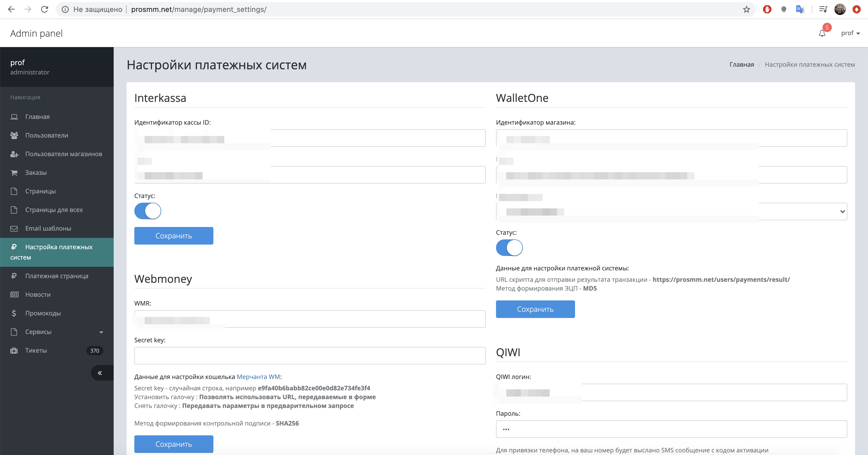Collapse sidebar with double-chevron button
Viewport: 868px width, 455px height.
pyautogui.click(x=100, y=373)
